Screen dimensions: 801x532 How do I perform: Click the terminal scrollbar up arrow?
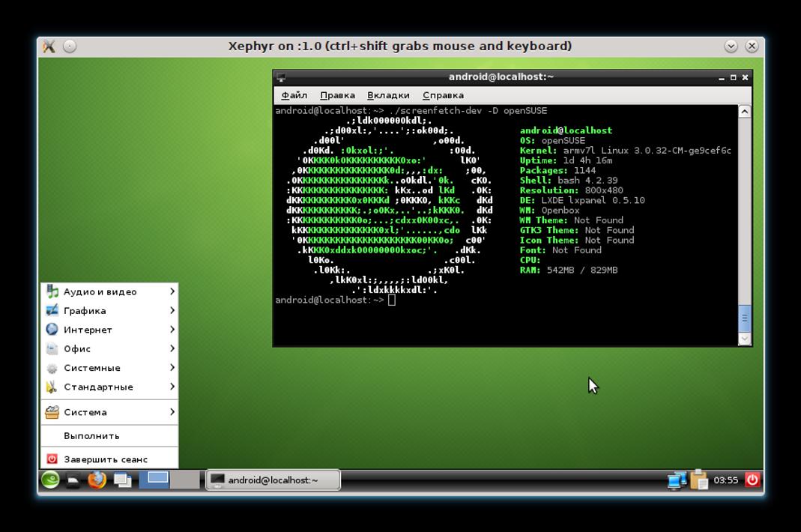point(745,112)
